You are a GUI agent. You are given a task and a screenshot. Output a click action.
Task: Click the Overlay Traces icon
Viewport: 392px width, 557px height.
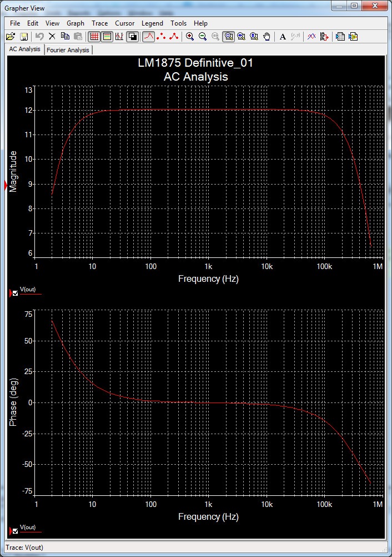[311, 36]
